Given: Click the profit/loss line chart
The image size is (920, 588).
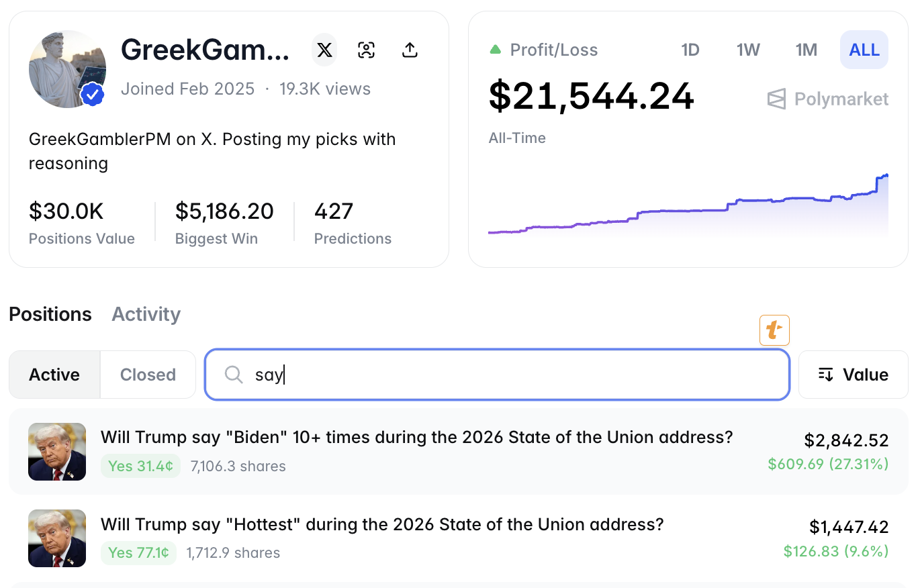Looking at the screenshot, I should pyautogui.click(x=688, y=209).
